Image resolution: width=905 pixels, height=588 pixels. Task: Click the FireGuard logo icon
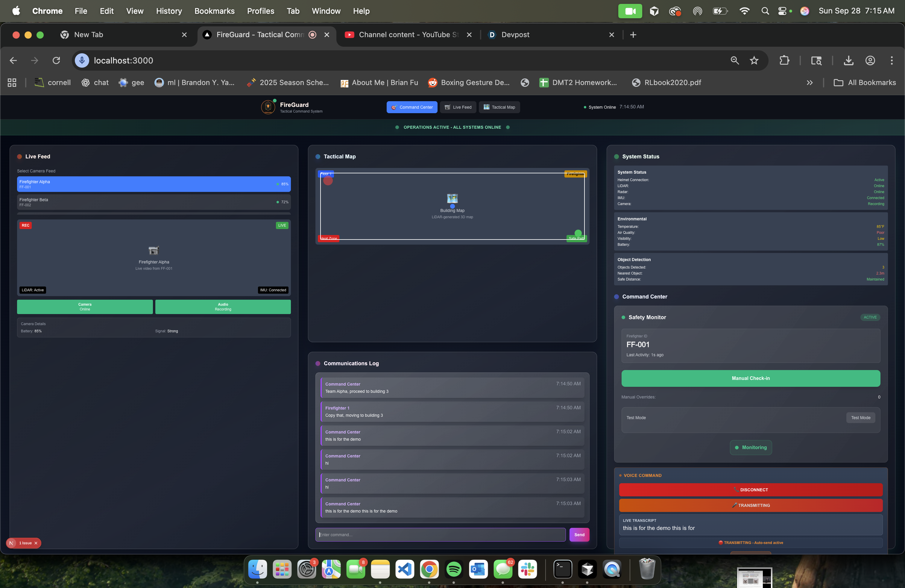[x=268, y=107]
